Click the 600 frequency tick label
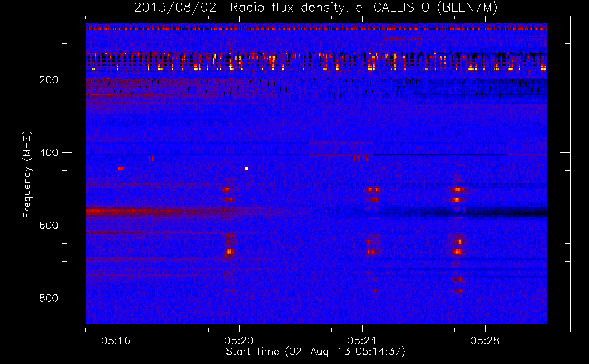The image size is (589, 364). coord(49,225)
